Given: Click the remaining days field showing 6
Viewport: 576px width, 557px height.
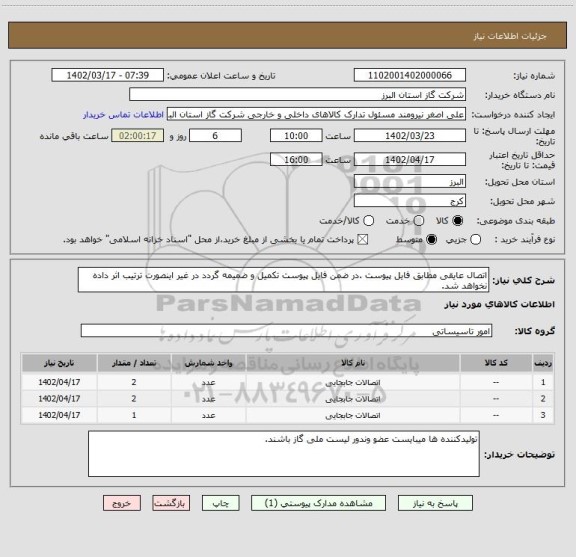Looking at the screenshot, I should [215, 136].
